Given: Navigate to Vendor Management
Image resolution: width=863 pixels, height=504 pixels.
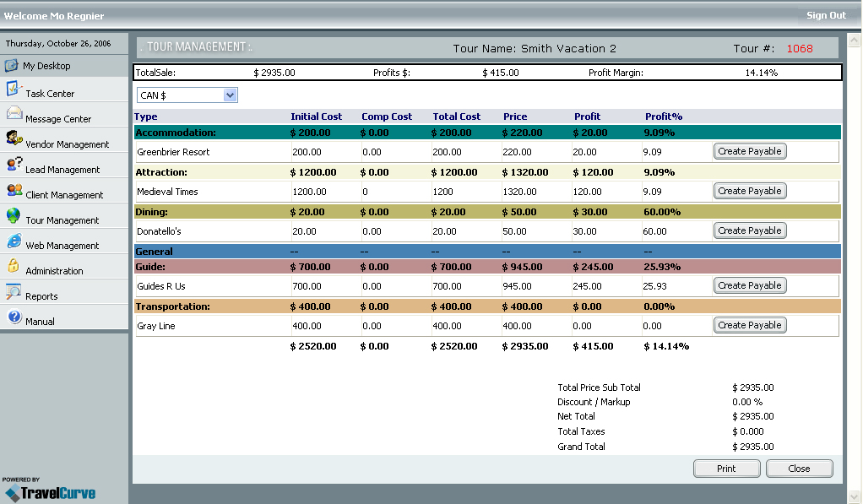Looking at the screenshot, I should 68,144.
